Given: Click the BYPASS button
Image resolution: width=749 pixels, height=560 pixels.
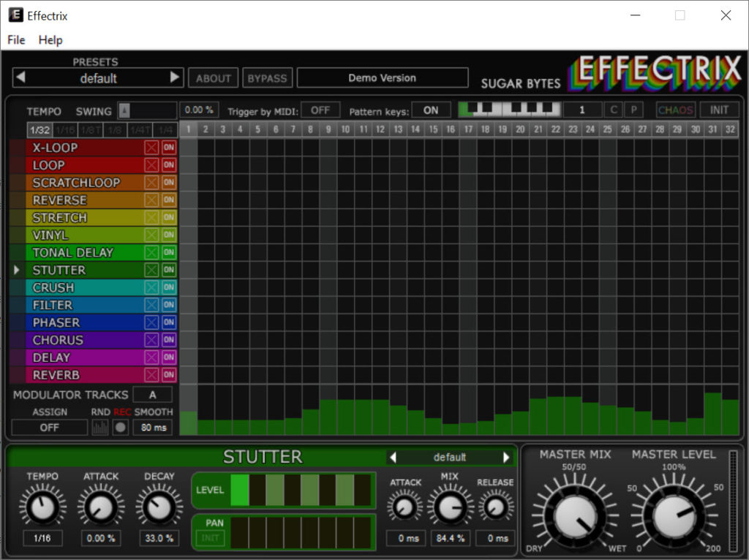Looking at the screenshot, I should pos(267,78).
